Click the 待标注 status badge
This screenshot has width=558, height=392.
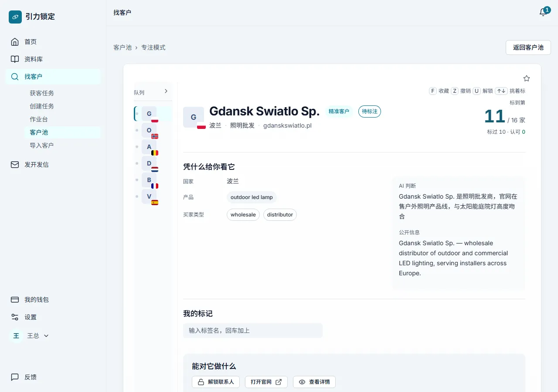coord(370,112)
